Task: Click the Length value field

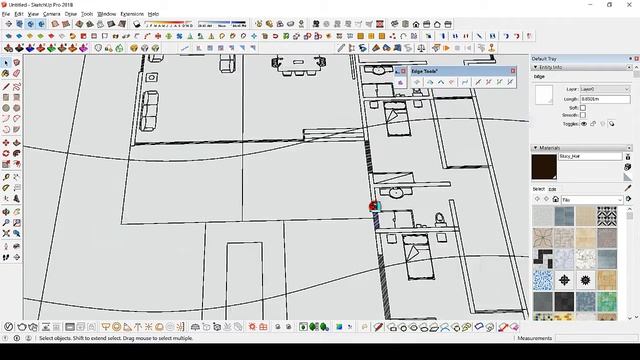Action: pos(605,99)
